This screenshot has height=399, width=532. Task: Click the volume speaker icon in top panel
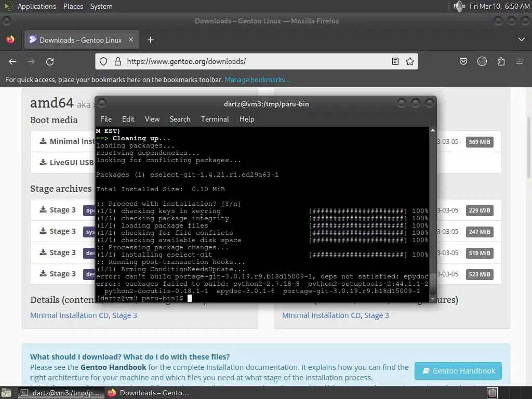pyautogui.click(x=459, y=6)
